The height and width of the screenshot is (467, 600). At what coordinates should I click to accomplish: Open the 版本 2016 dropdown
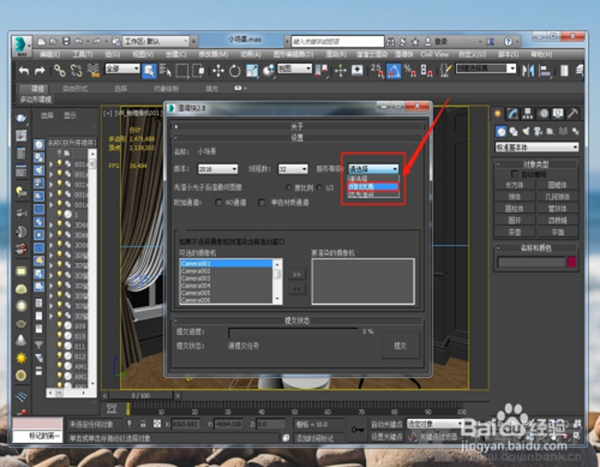(x=218, y=170)
